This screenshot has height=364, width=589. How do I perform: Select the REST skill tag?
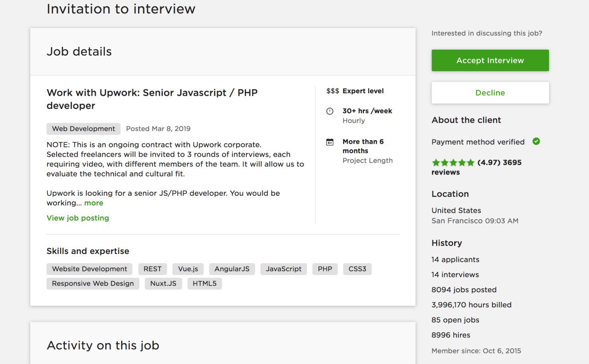click(152, 269)
